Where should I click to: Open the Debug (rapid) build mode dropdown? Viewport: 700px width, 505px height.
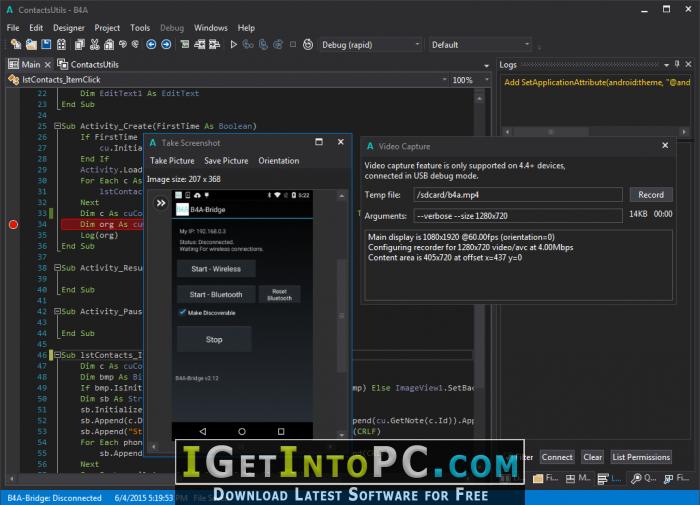[x=371, y=45]
